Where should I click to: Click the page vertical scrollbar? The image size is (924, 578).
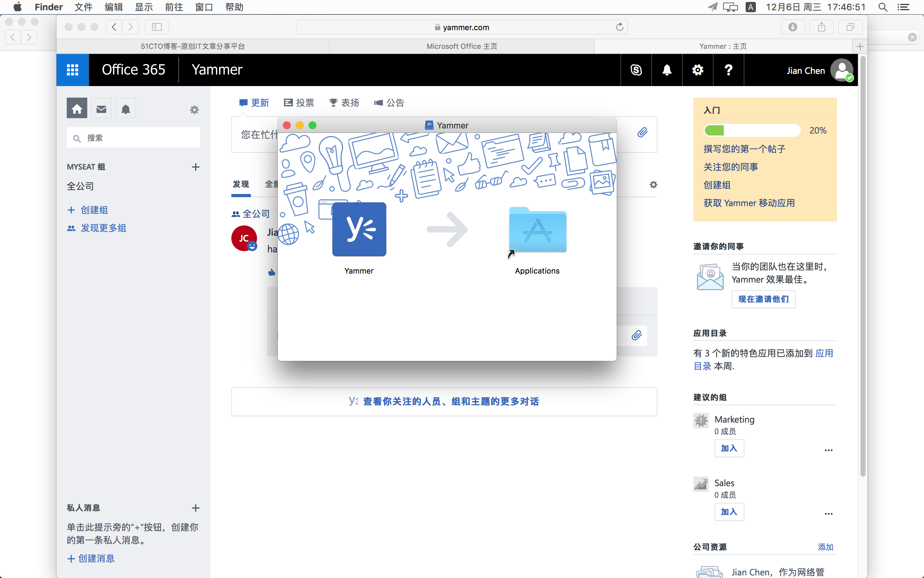coord(862,266)
